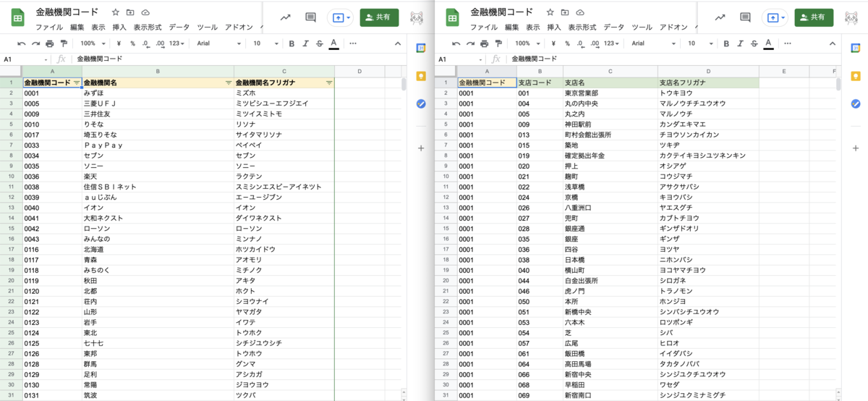868x401 pixels.
Task: Open 編集 menu in left window
Action: (x=77, y=28)
